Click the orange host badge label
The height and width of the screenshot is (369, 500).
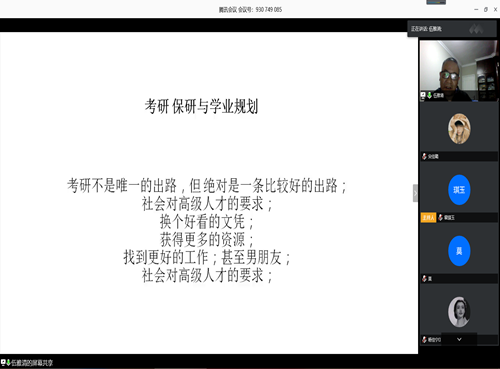tap(428, 218)
